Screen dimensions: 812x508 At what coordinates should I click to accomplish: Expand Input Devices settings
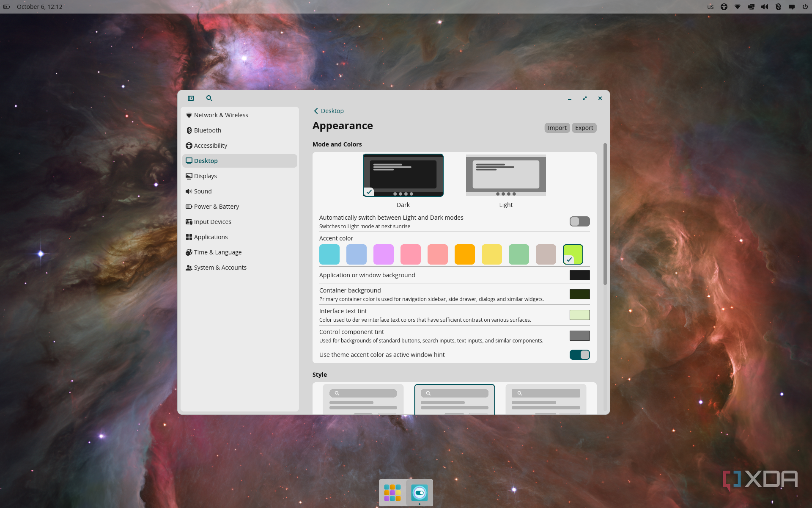[x=240, y=222]
